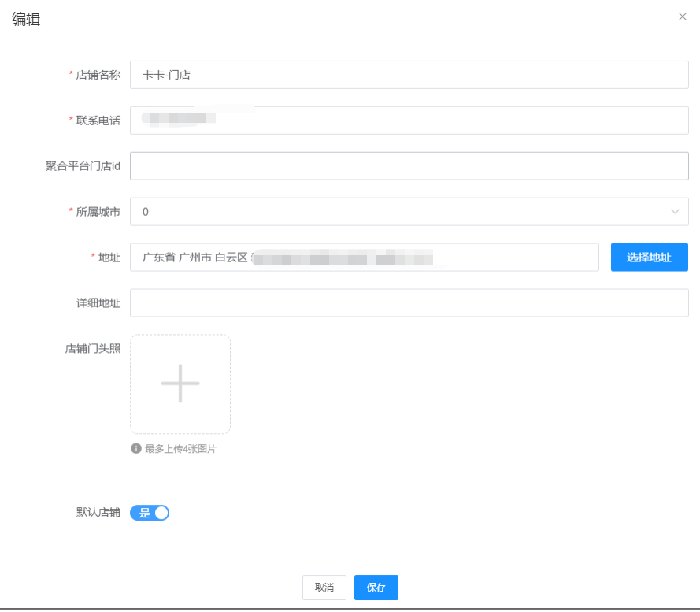Click the 编辑 dialog title
Image resolution: width=700 pixels, height=612 pixels.
tap(26, 20)
